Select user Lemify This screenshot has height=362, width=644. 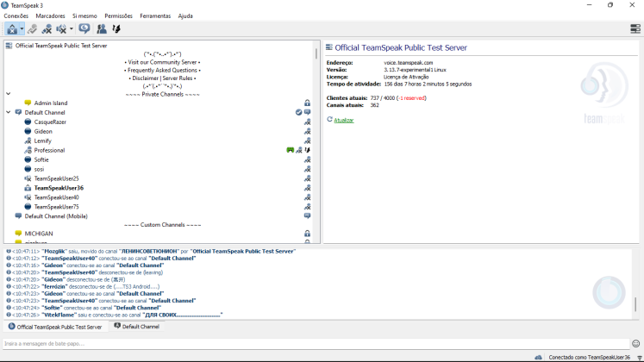[42, 140]
